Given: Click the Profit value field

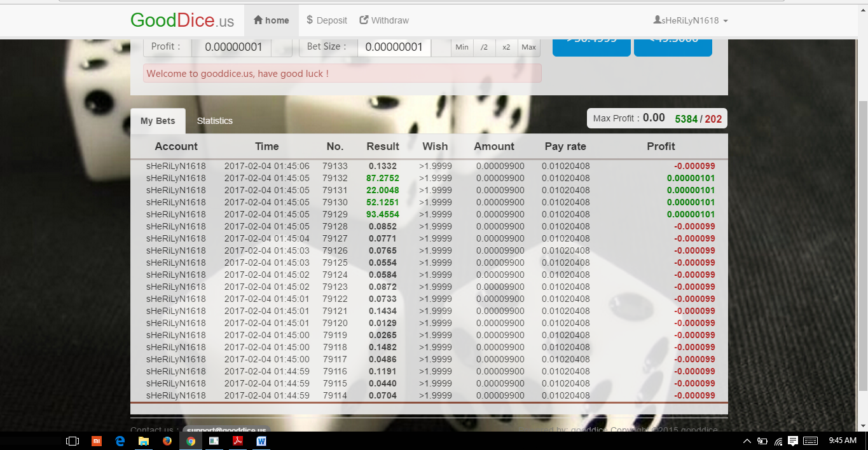Looking at the screenshot, I should click(231, 47).
